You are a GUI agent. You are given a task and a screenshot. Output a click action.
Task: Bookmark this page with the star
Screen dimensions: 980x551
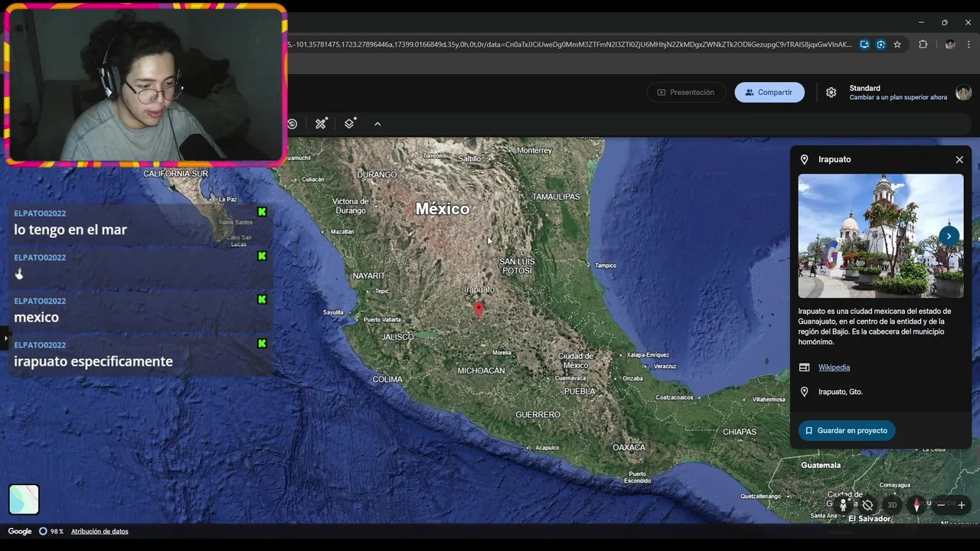tap(897, 44)
